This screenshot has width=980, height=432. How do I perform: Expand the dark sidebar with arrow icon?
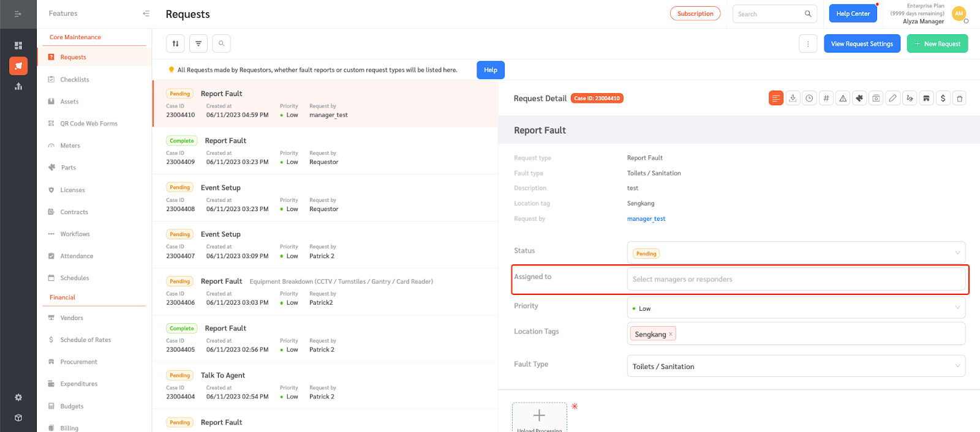pyautogui.click(x=18, y=13)
